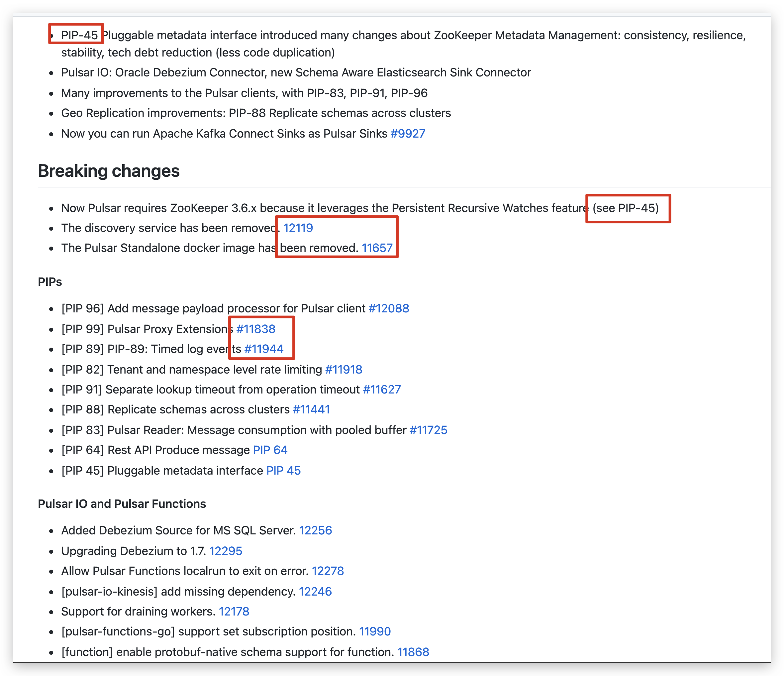Image resolution: width=784 pixels, height=676 pixels.
Task: Follow #11441 Replicate schemas link
Action: tap(311, 409)
